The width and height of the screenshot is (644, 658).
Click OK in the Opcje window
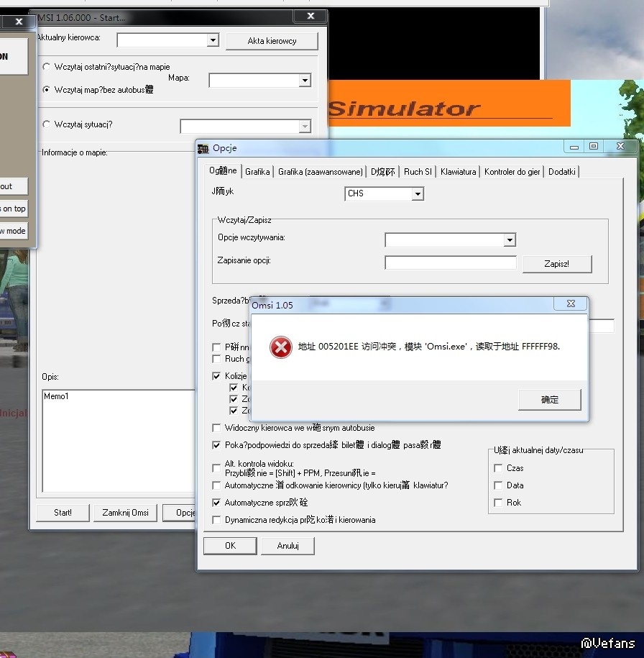click(230, 546)
